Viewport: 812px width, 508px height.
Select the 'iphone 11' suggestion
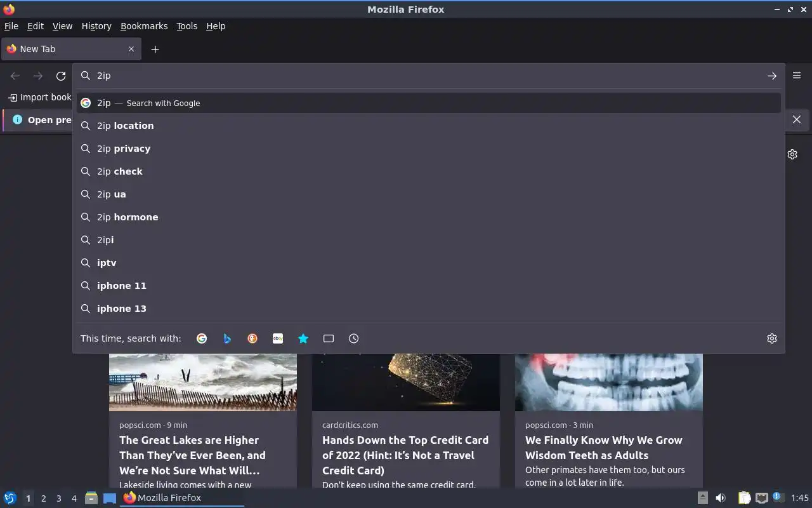click(x=428, y=286)
